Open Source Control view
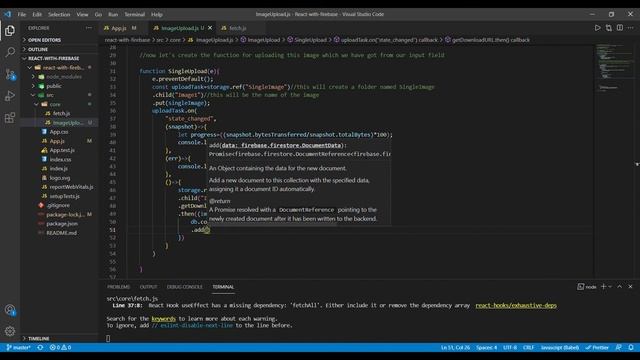 pos(10,74)
